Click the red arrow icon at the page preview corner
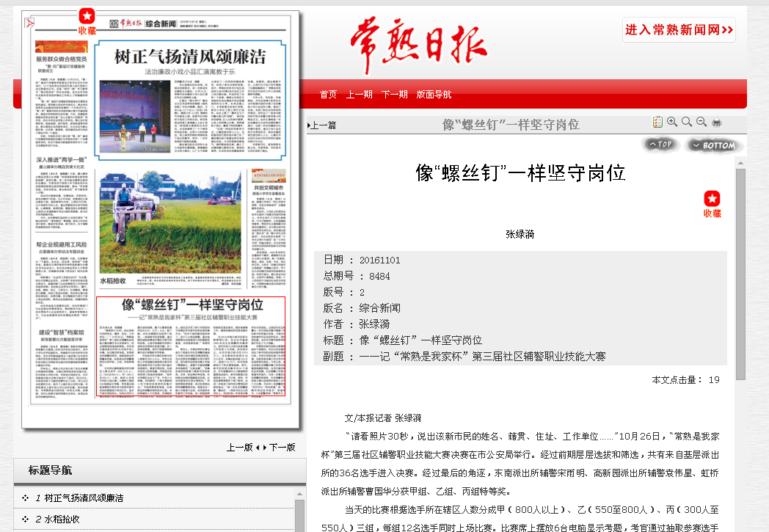Viewport: 769px width, 532px height. [x=30, y=23]
